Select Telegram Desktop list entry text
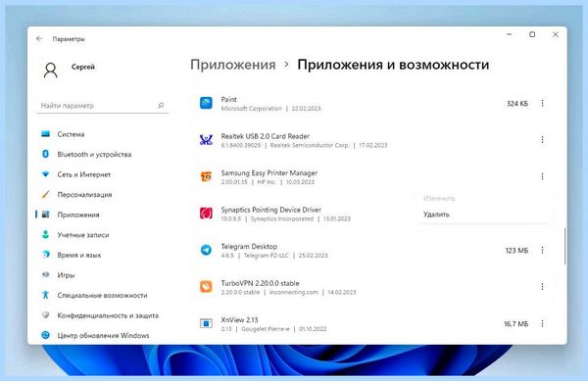The height and width of the screenshot is (381, 588). point(249,247)
